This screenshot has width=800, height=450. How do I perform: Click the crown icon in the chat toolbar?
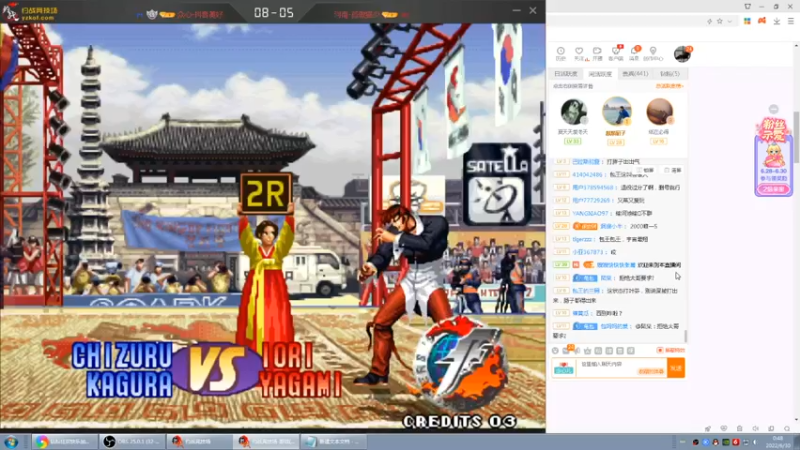coord(587,351)
